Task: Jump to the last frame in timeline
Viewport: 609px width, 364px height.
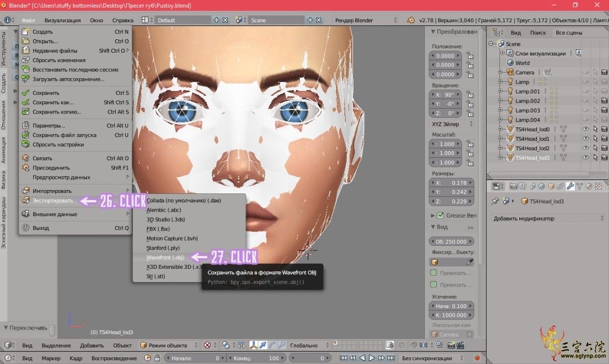Action: (391, 358)
